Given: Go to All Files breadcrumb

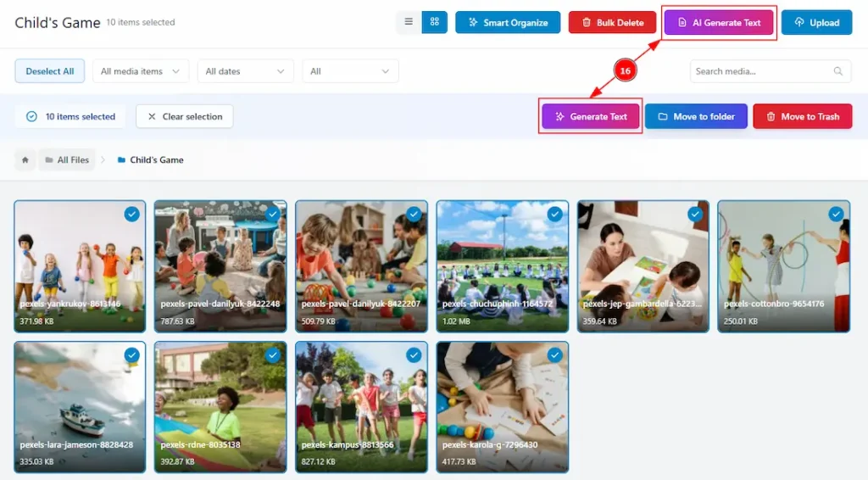Looking at the screenshot, I should coord(66,160).
